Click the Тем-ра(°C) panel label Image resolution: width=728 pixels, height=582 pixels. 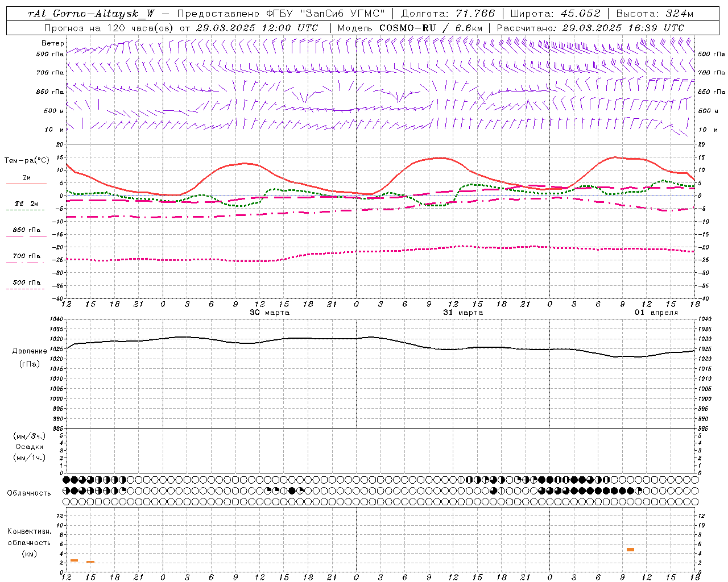27,161
